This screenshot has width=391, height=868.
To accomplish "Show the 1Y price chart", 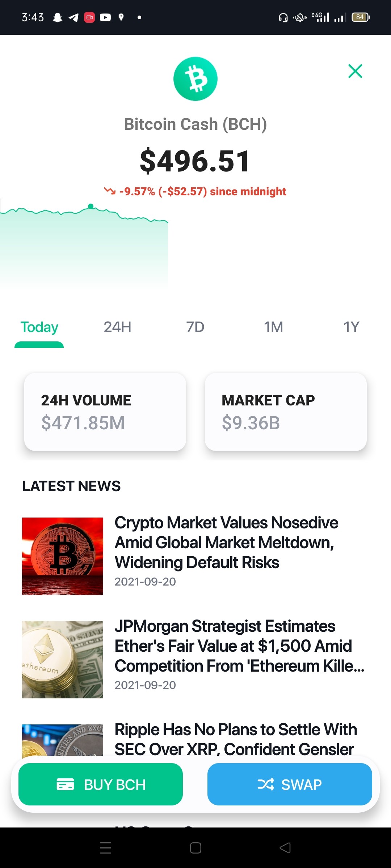I will 351,327.
